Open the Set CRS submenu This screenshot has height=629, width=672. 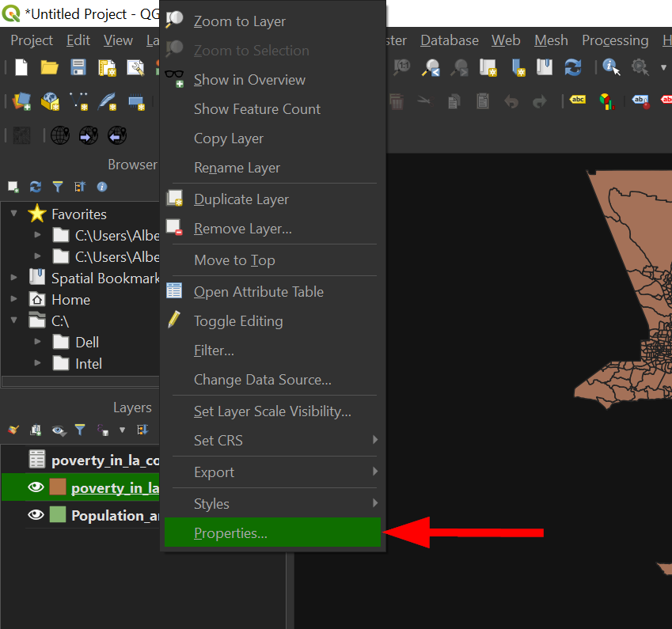click(272, 441)
